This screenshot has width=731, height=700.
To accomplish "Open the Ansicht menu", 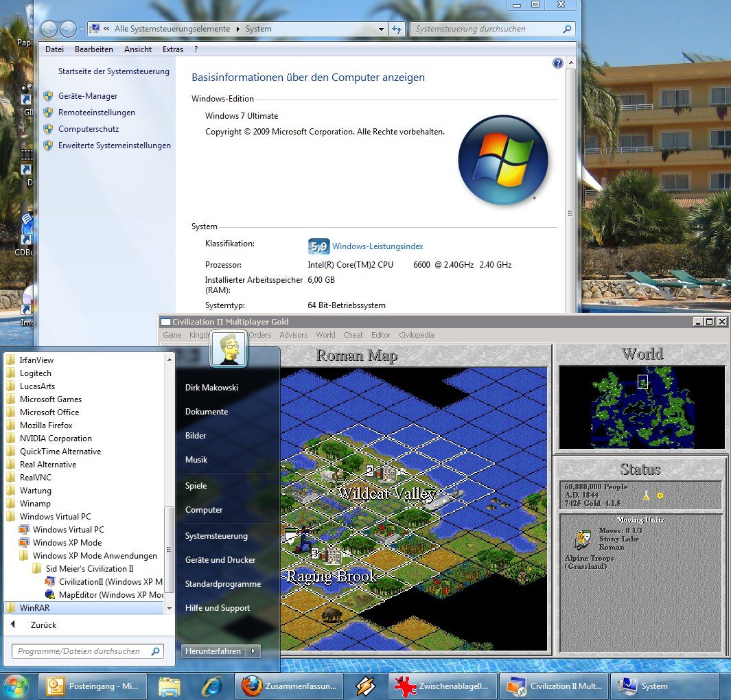I will click(137, 49).
